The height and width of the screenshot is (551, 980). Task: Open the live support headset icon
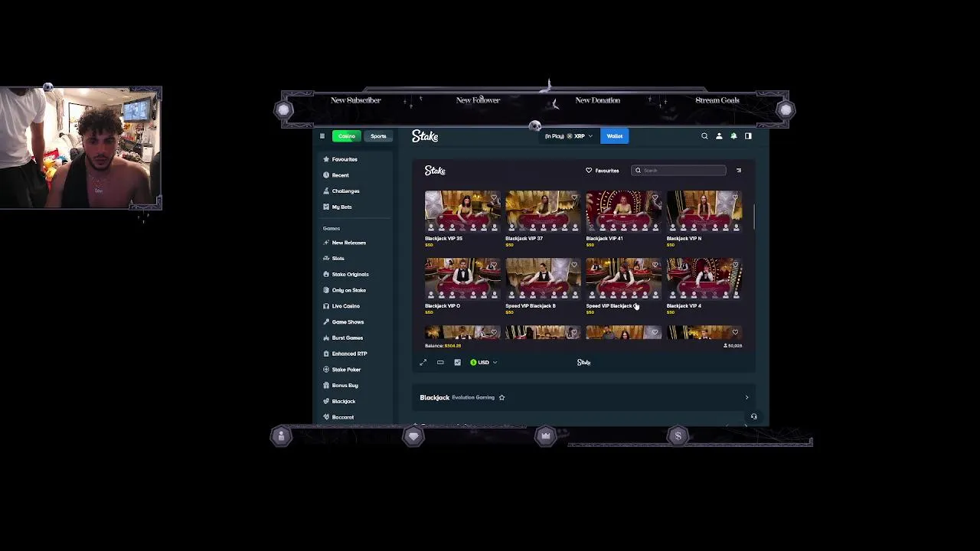(753, 417)
